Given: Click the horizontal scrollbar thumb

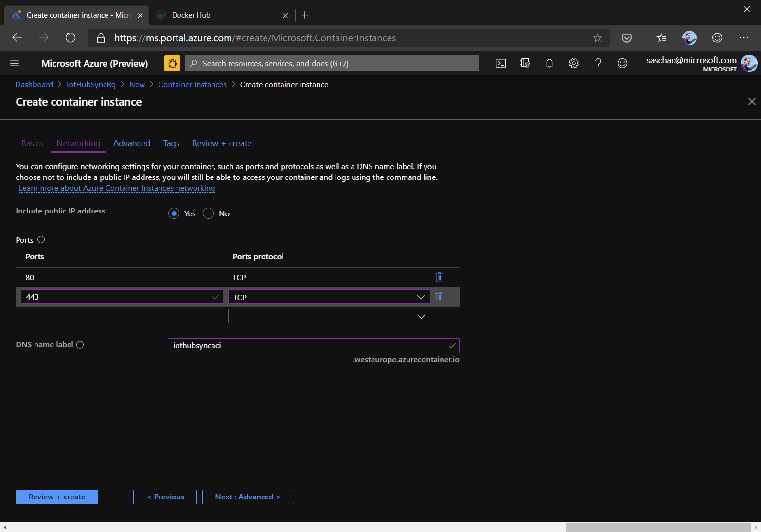Looking at the screenshot, I should [658, 527].
